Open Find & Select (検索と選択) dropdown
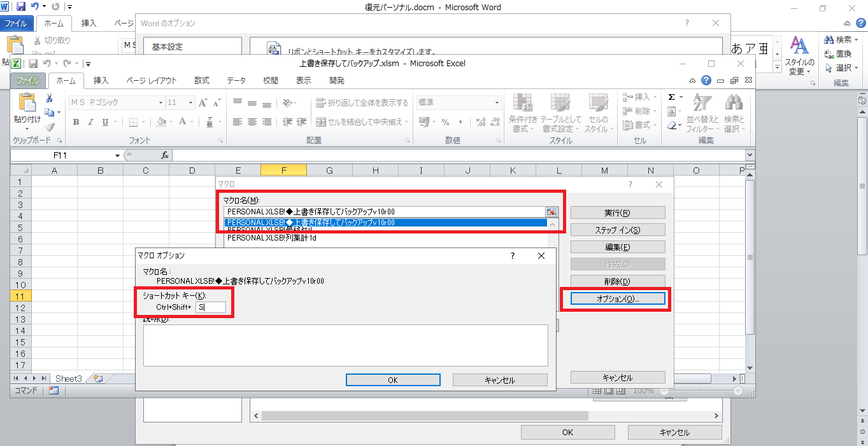Image resolution: width=868 pixels, height=446 pixels. tap(734, 113)
